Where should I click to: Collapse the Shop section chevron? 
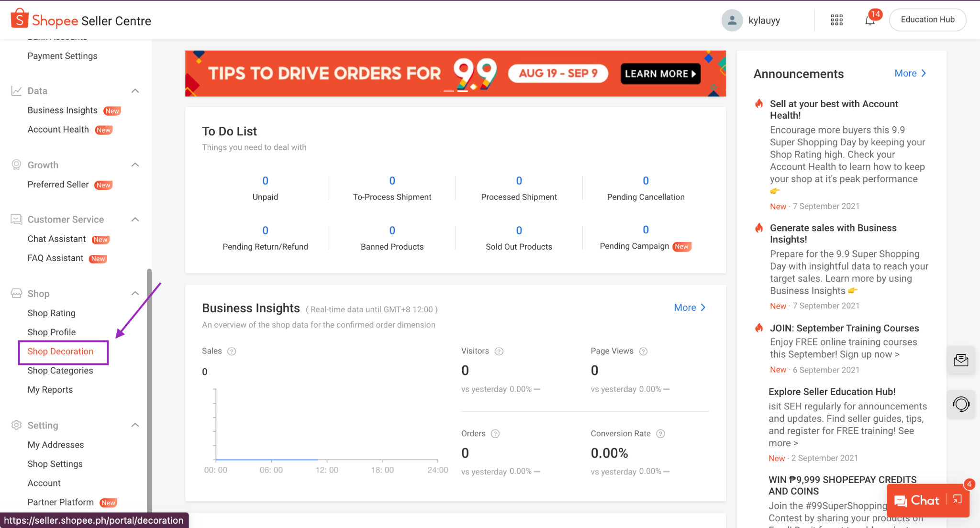[x=135, y=294]
